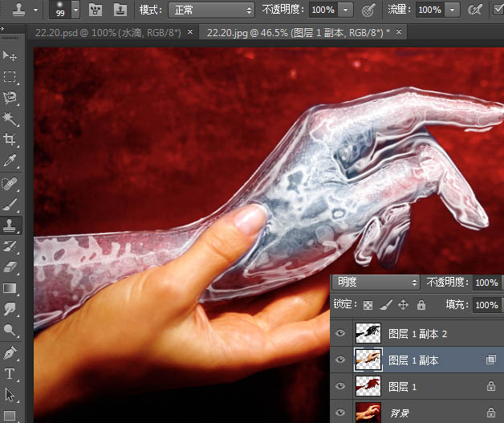The height and width of the screenshot is (423, 504).
Task: Open the 不透明度 dropdown in options bar
Action: click(346, 10)
